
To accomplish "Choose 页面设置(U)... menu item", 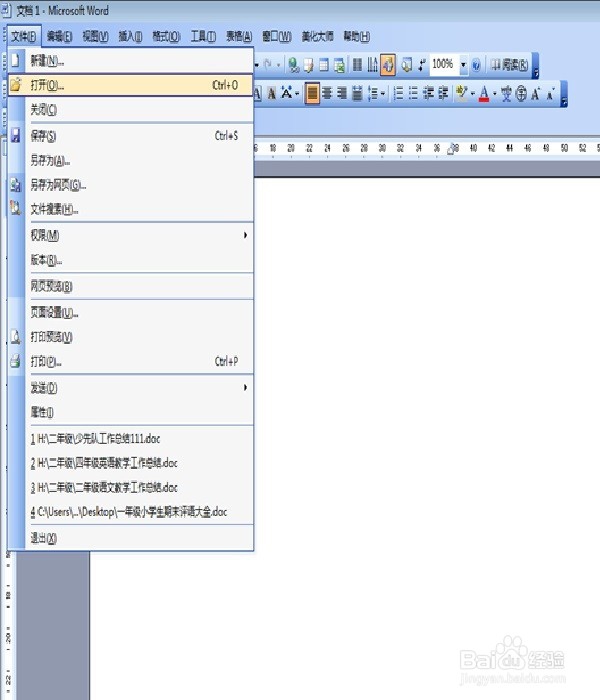I will pos(131,312).
